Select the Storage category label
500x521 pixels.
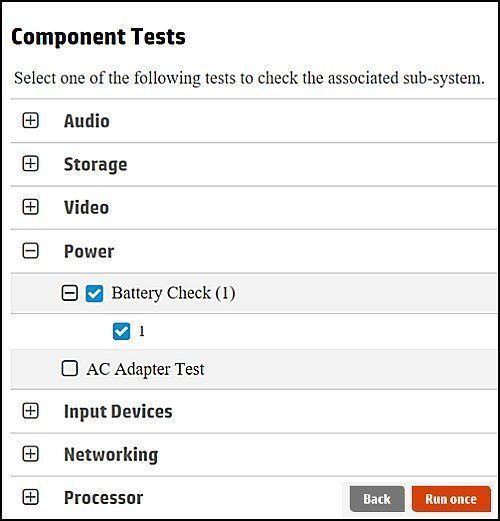95,165
